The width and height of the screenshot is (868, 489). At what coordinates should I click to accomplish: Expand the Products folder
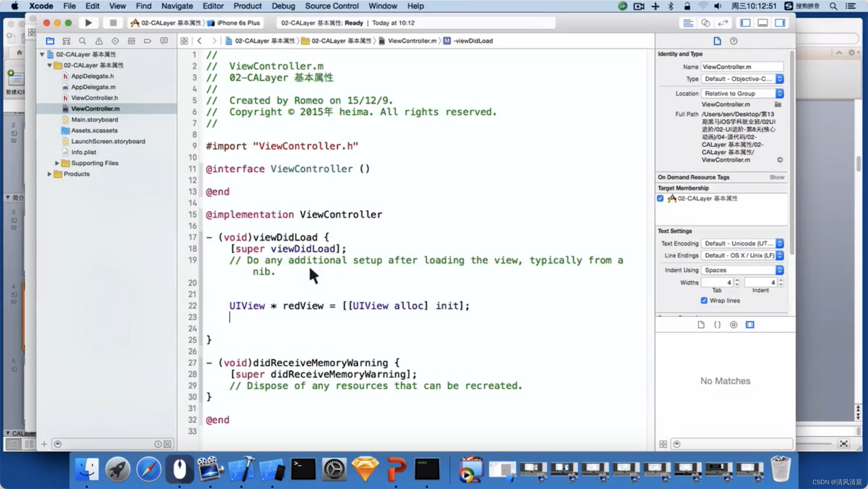[x=50, y=174]
